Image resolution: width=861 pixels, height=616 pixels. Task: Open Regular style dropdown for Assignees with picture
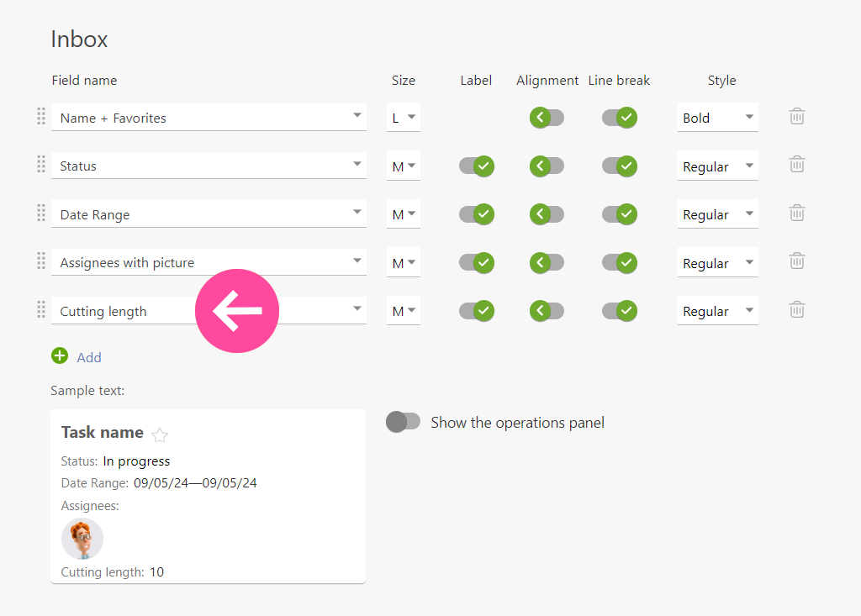pos(718,262)
